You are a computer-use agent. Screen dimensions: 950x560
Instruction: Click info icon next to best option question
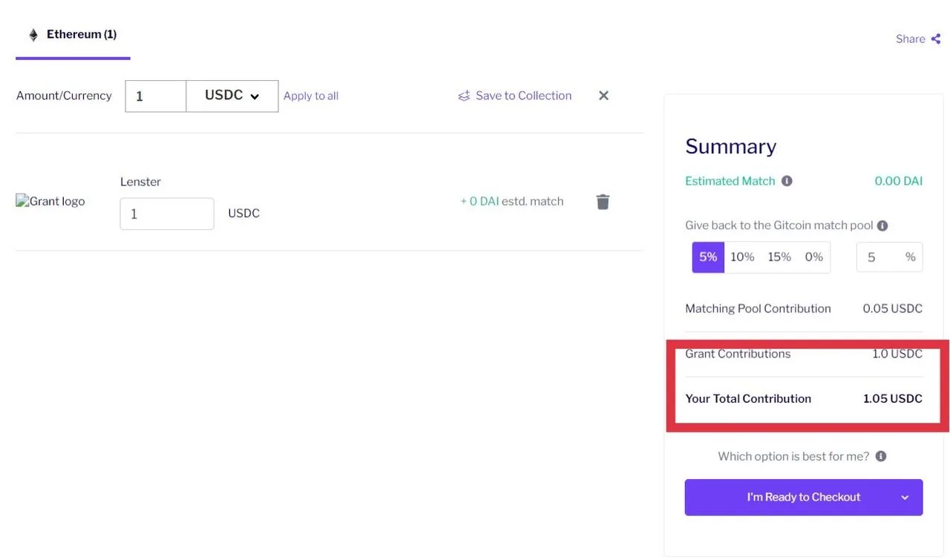point(881,456)
